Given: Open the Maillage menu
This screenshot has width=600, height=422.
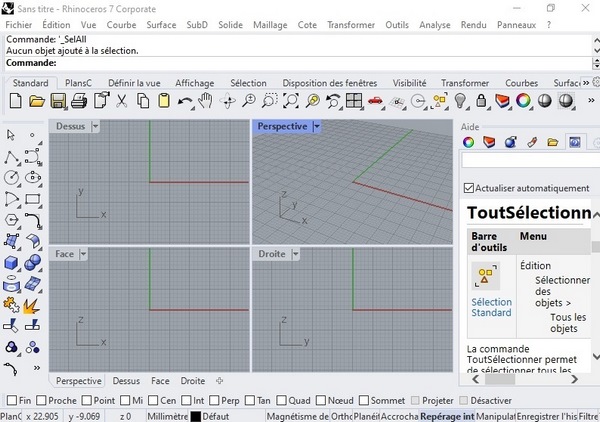Looking at the screenshot, I should [x=270, y=25].
